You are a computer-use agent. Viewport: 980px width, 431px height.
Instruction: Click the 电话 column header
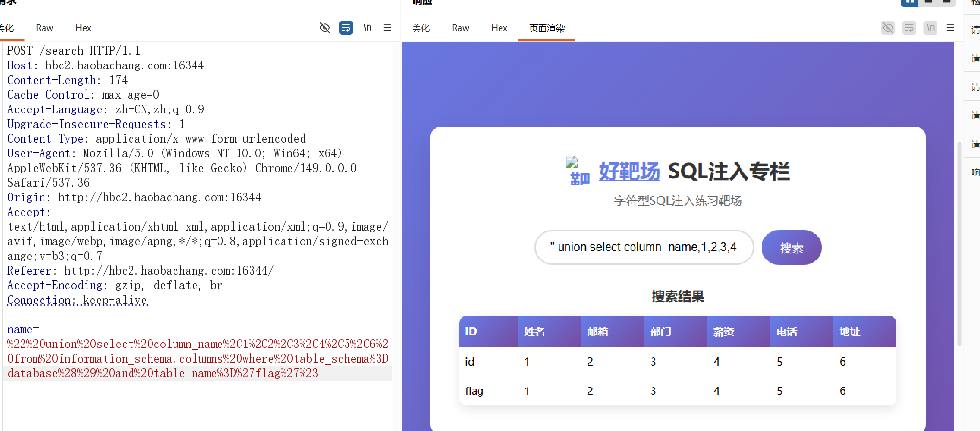click(802, 331)
